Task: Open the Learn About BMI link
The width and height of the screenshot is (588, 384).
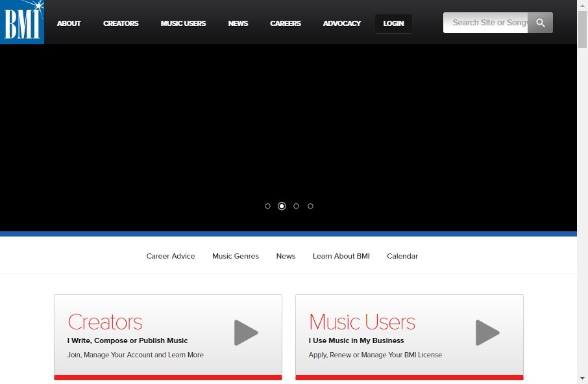Action: click(341, 256)
